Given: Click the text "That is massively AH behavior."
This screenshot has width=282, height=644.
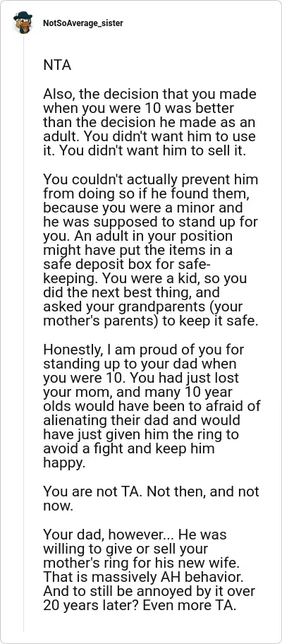Looking at the screenshot, I should tap(143, 578).
